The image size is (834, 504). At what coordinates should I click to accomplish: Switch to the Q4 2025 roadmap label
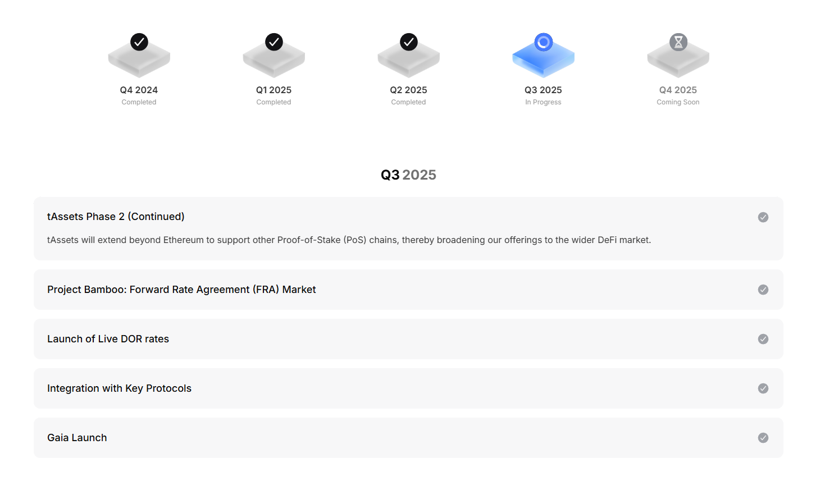click(x=678, y=90)
